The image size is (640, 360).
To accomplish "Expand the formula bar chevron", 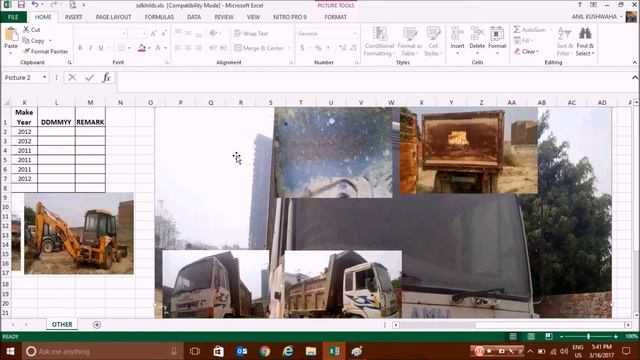I will coord(635,77).
